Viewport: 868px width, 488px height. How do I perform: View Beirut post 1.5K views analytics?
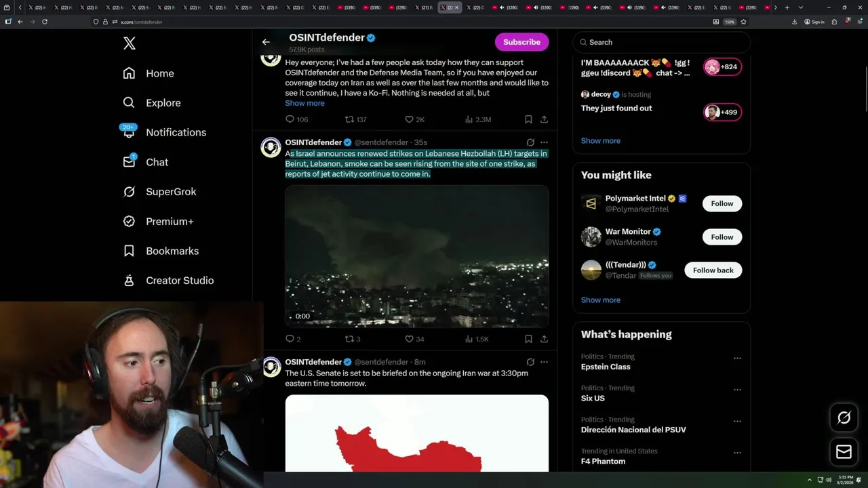point(476,339)
